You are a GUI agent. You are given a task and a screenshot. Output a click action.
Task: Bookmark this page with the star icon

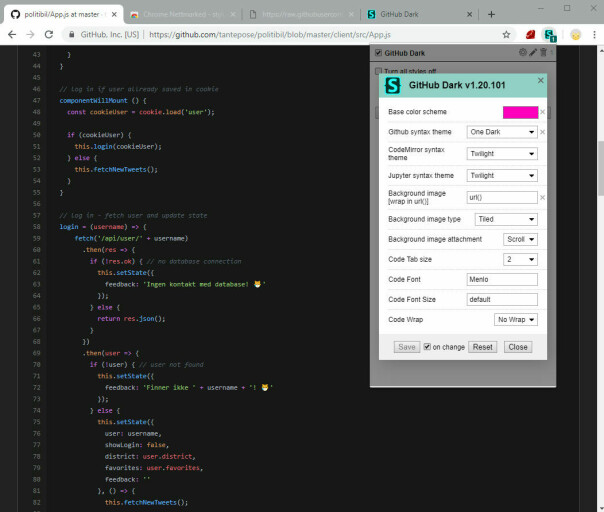506,35
